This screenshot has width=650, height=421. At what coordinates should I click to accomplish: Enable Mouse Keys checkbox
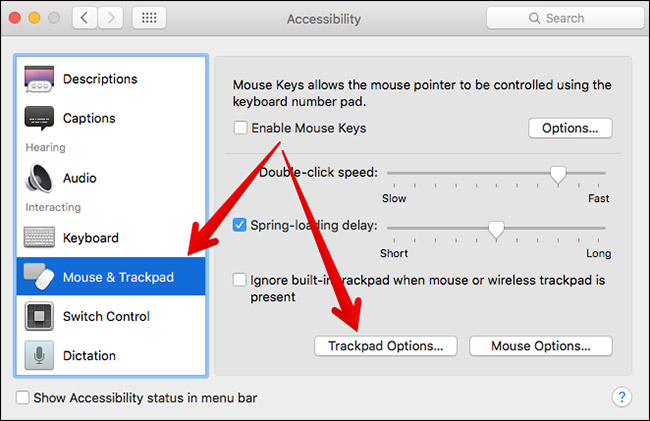[x=240, y=128]
